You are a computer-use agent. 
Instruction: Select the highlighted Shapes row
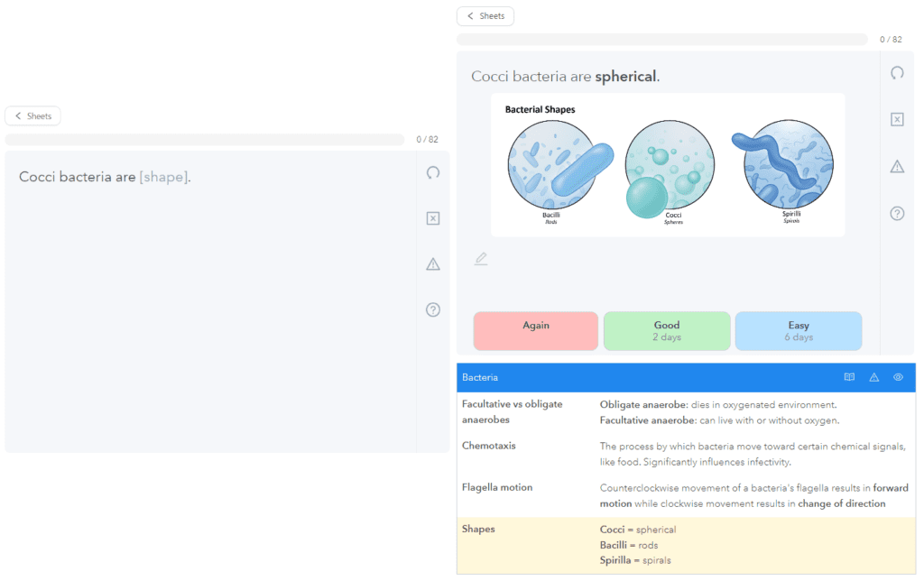(686, 545)
